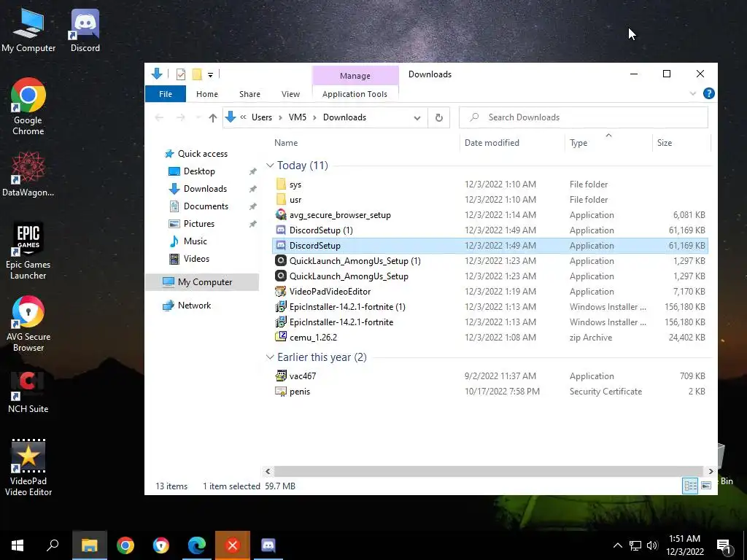Viewport: 747px width, 560px height.
Task: Switch to the Large icons view layout
Action: 706,486
